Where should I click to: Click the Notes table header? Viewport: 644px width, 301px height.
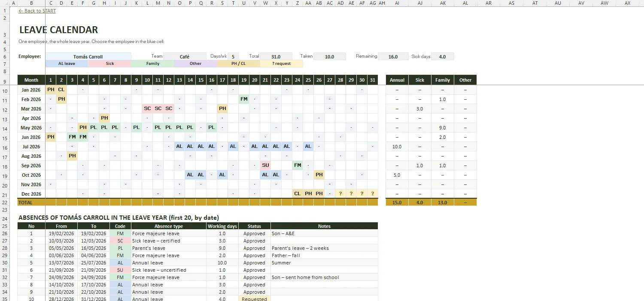(325, 226)
